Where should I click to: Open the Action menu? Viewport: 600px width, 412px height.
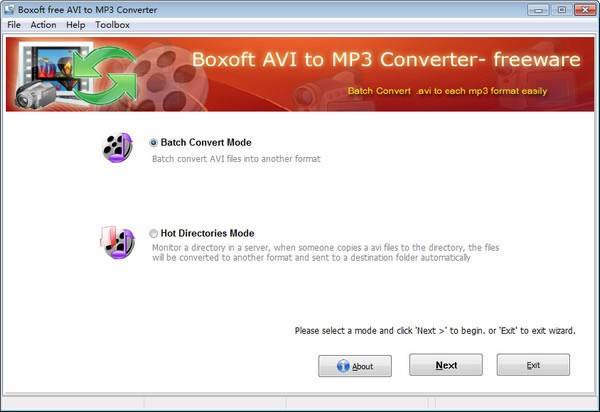tap(43, 25)
